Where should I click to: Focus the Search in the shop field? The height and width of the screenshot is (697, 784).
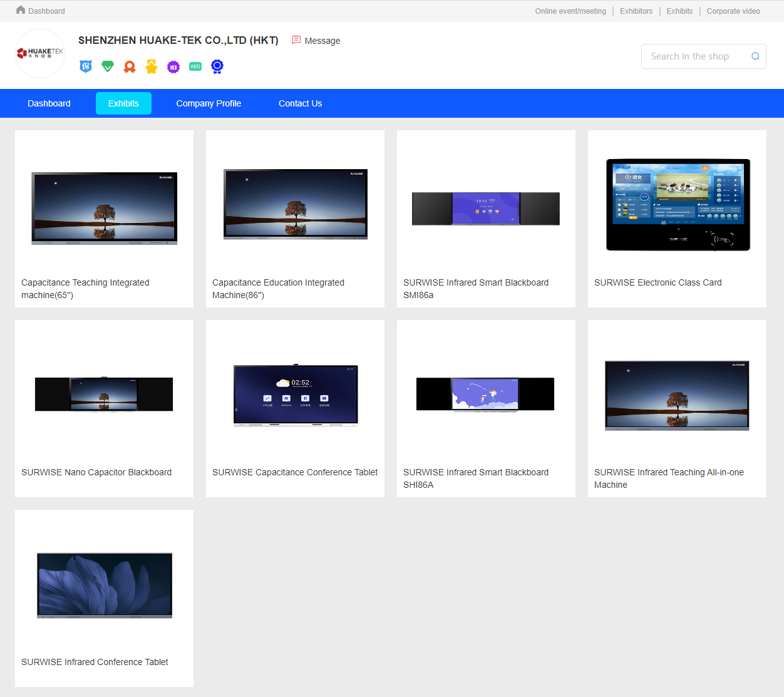pyautogui.click(x=704, y=56)
